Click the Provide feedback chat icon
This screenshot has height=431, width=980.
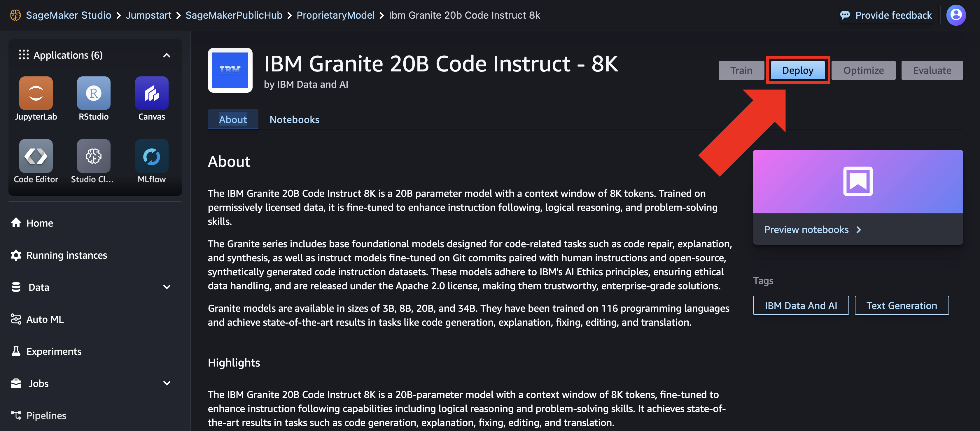[x=845, y=15]
